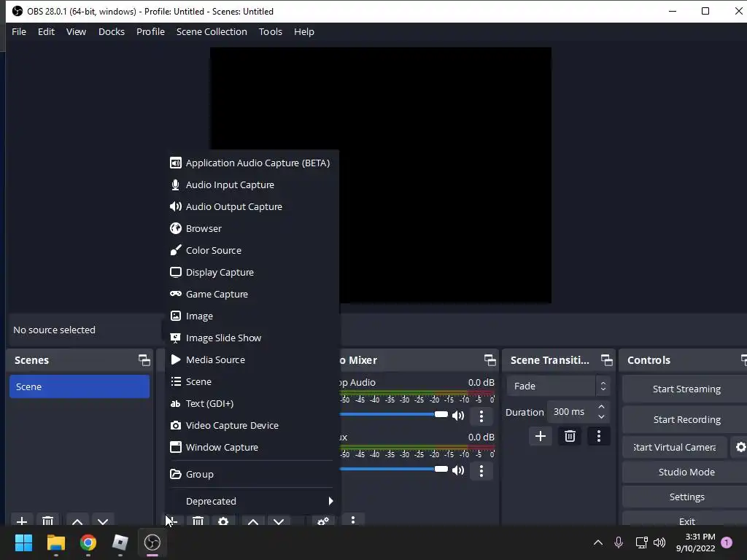This screenshot has width=747, height=560.
Task: Open system volume from tray
Action: click(x=659, y=542)
